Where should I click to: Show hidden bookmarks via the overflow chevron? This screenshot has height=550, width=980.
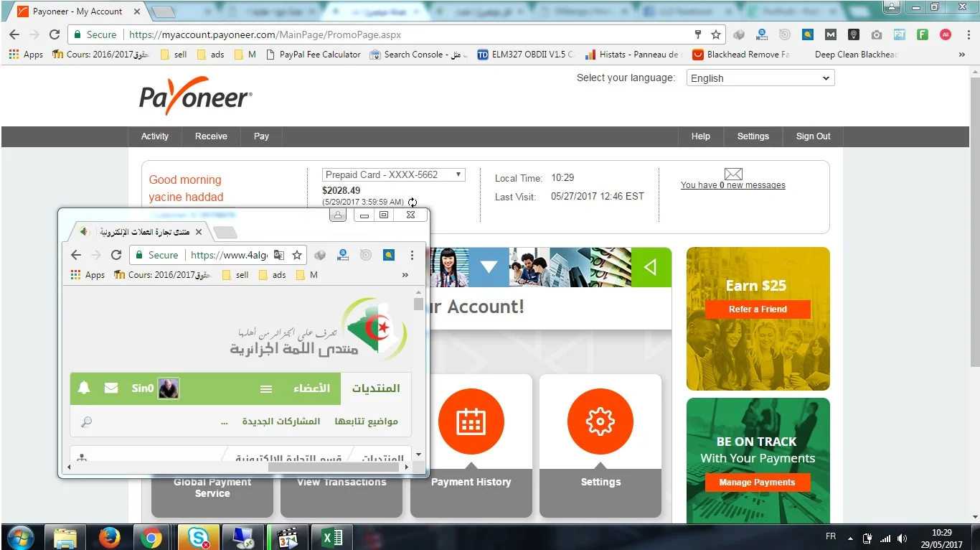coord(961,55)
